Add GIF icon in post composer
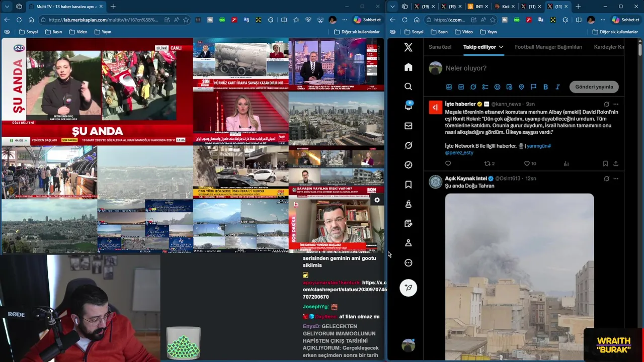Screen dimensions: 644x362 [461, 87]
